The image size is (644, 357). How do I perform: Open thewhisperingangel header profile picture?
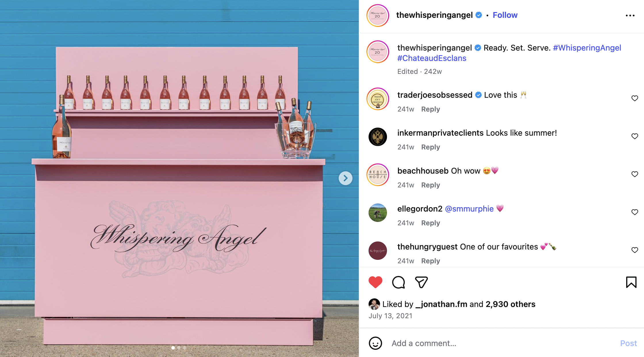click(x=378, y=16)
